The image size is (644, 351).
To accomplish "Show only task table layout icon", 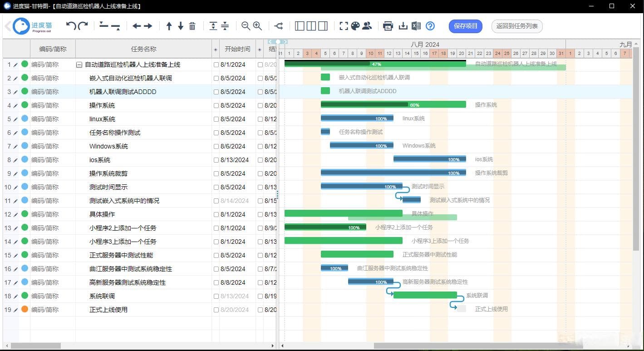I will coord(300,26).
